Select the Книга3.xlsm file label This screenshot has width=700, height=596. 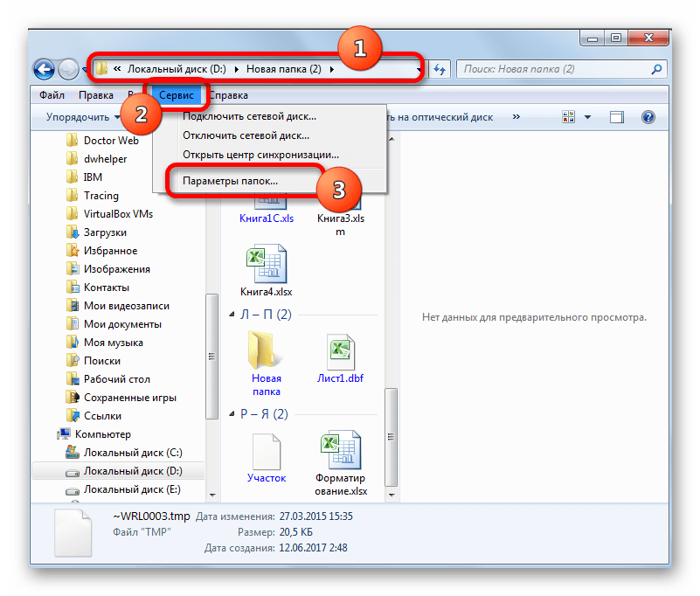[341, 225]
